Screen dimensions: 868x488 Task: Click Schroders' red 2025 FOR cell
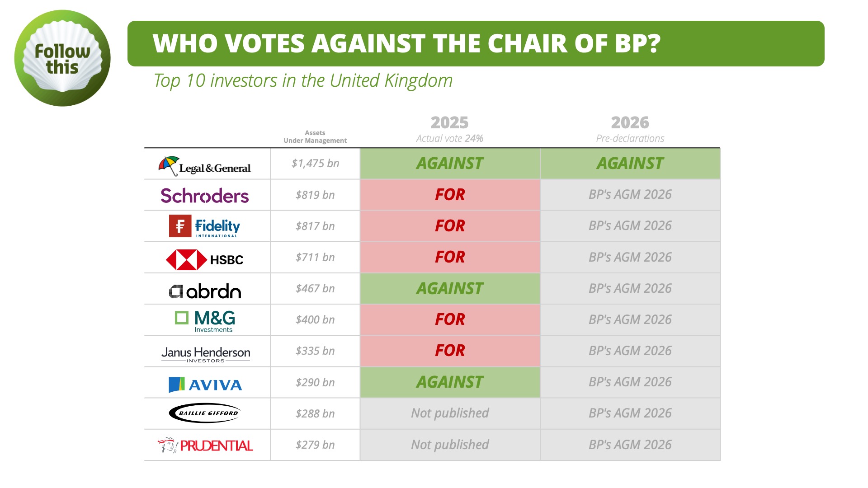[450, 195]
